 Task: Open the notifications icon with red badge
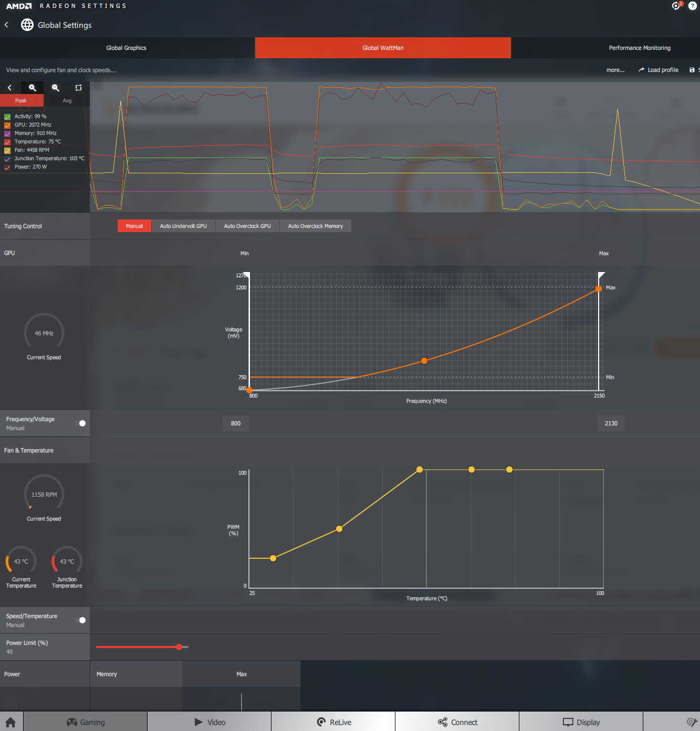click(676, 5)
